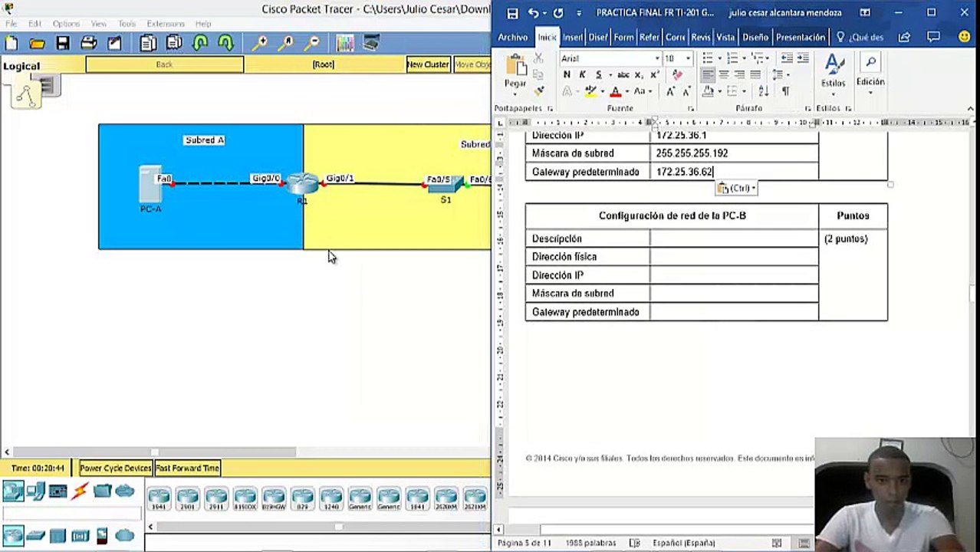Pick red font color button in Word
This screenshot has height=552, width=980.
point(615,91)
